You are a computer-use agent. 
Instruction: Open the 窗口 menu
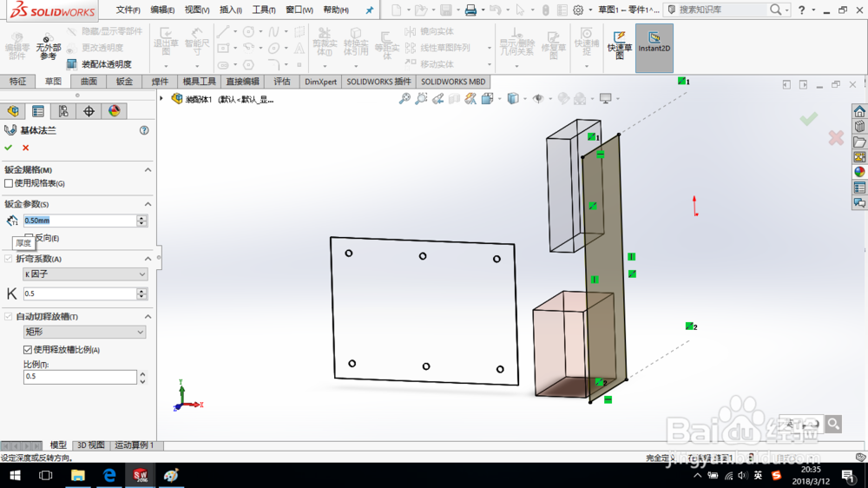[299, 10]
